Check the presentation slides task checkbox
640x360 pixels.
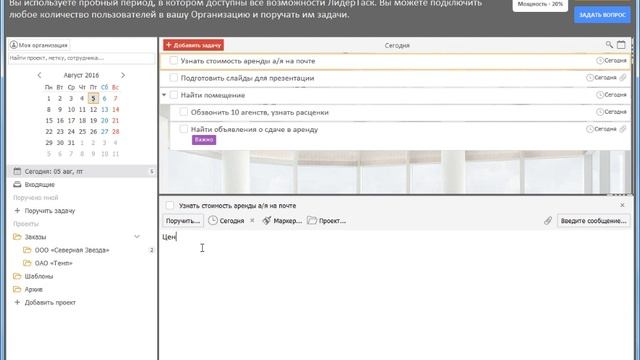[173, 78]
